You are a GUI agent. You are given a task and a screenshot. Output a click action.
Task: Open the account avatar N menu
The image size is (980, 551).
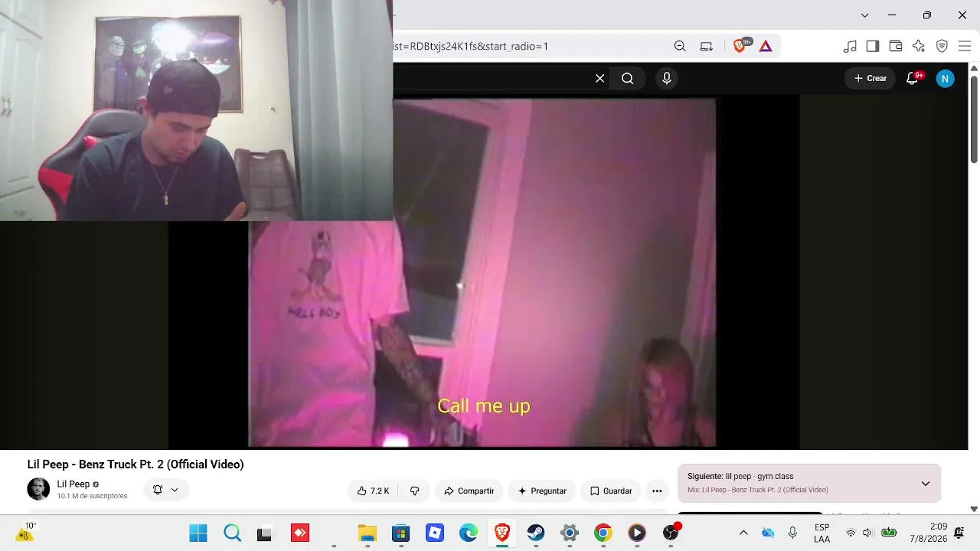(x=946, y=78)
